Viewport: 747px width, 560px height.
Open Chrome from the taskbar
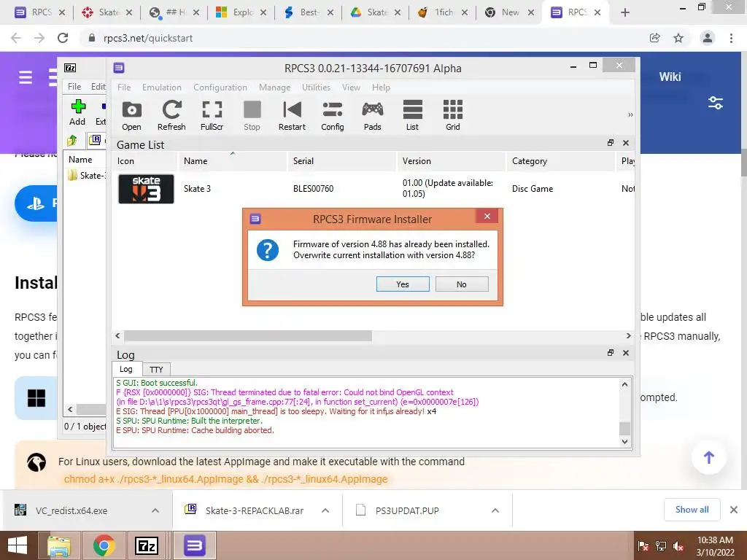click(x=104, y=545)
